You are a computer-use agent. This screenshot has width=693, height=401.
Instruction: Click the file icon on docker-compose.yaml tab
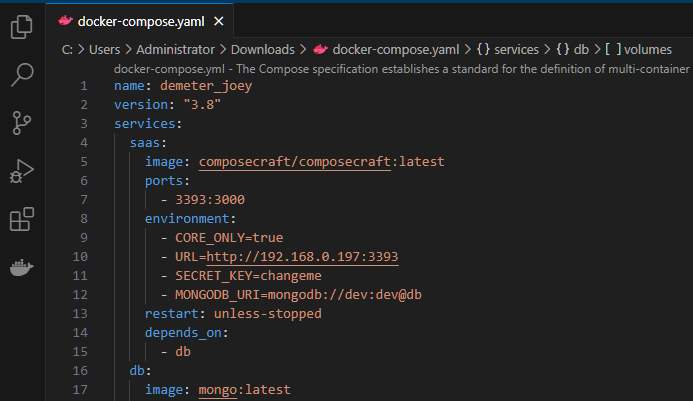(66, 21)
